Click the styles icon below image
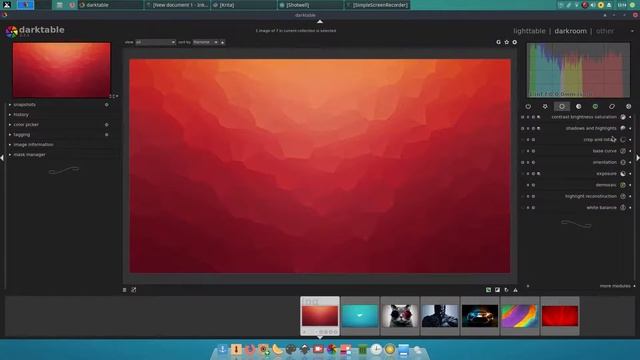Image resolution: width=640 pixels, height=360 pixels. (133, 290)
